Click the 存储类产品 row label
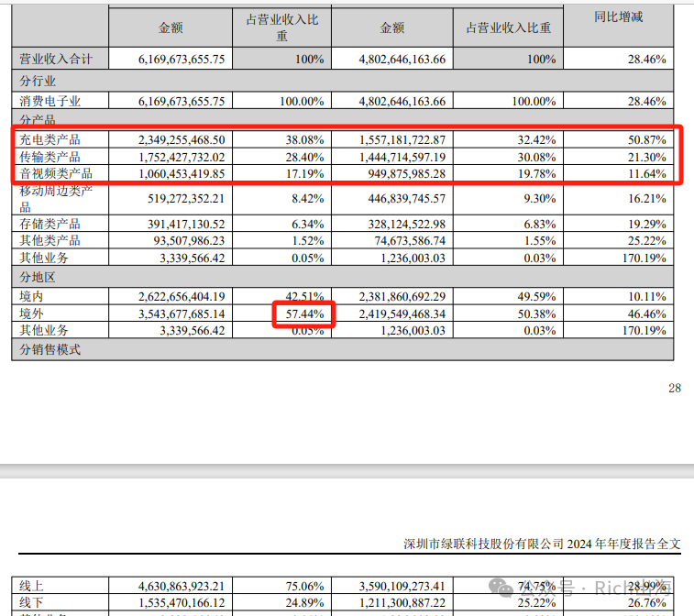The image size is (694, 616). click(x=50, y=224)
